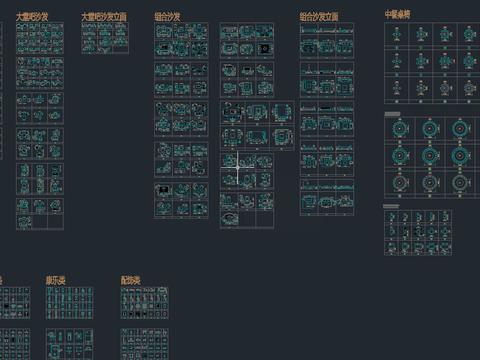This screenshot has height=360, width=480.
Task: Click the oval sofa elevation in bottom 组合沙发立面 grid
Action: 327,202
